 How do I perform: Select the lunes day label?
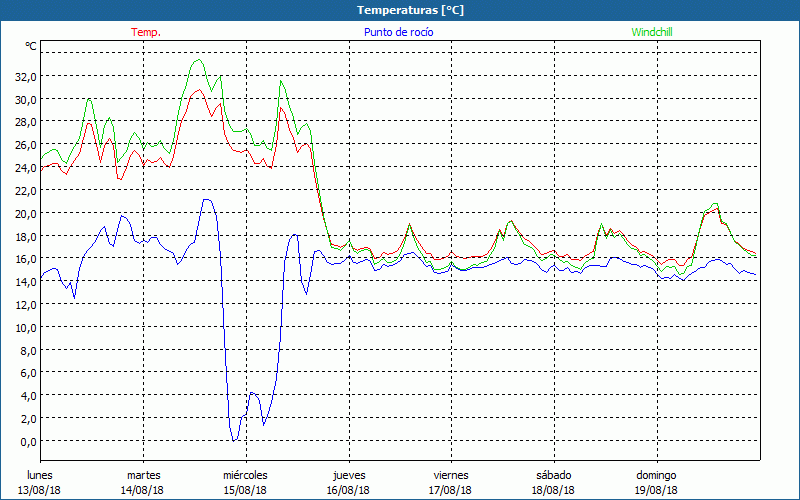tap(41, 475)
